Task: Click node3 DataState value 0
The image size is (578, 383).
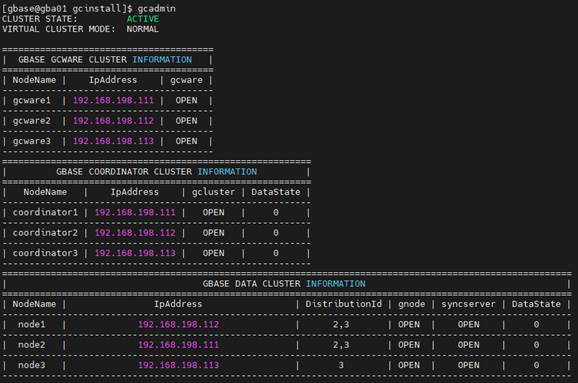Action: (536, 365)
